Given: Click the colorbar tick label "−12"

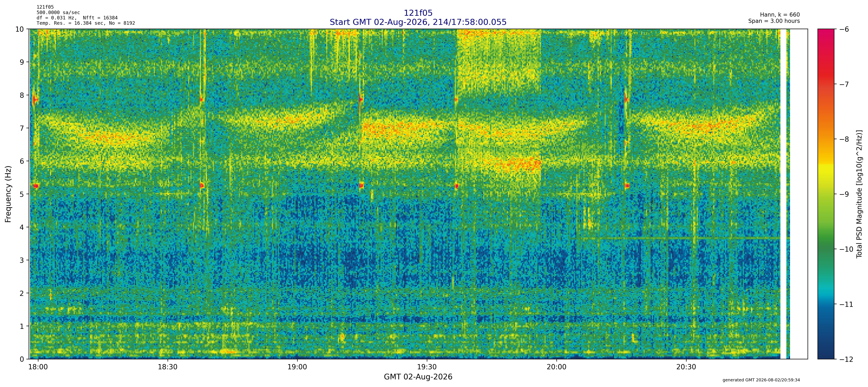Looking at the screenshot, I should pos(846,359).
